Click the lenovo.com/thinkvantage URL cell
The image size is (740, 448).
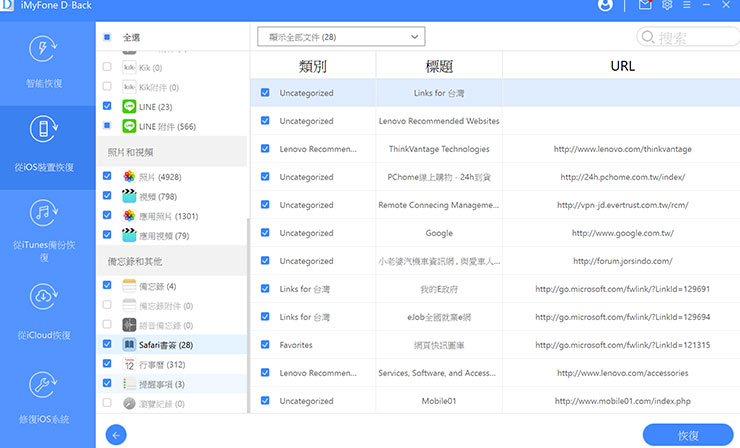pyautogui.click(x=622, y=149)
